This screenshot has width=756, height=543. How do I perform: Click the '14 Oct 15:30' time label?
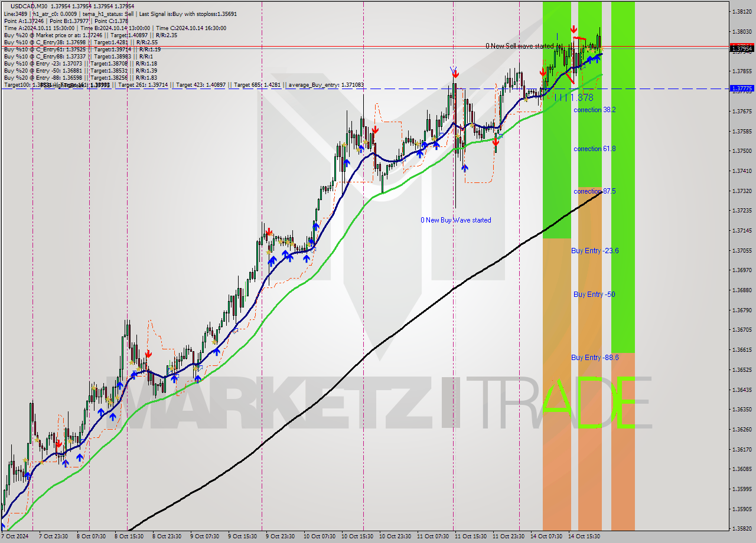[x=584, y=537]
